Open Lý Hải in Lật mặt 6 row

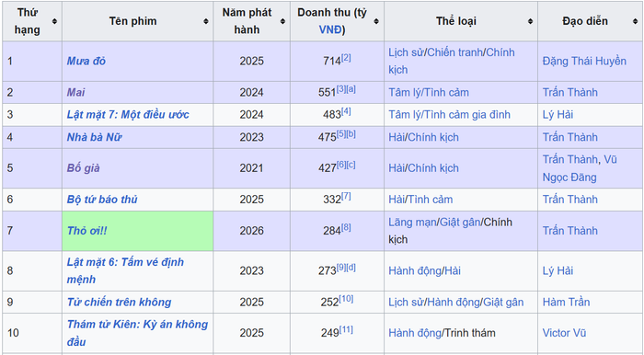tap(558, 271)
